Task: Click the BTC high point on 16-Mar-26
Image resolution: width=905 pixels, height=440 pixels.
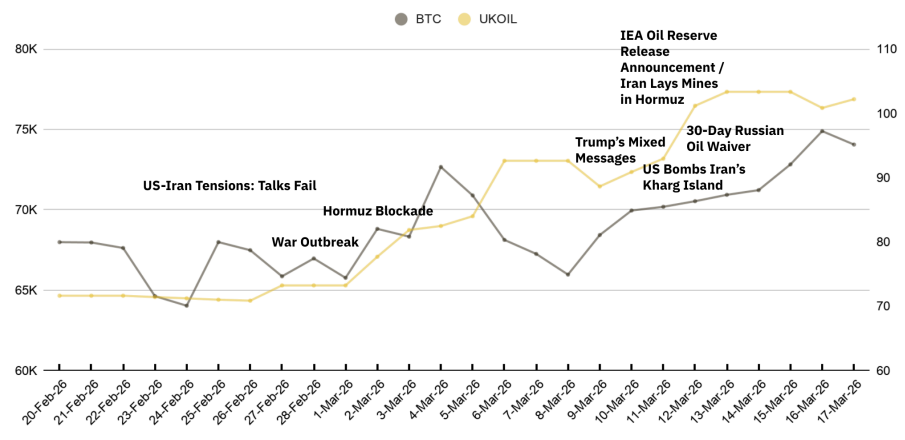Action: point(822,131)
